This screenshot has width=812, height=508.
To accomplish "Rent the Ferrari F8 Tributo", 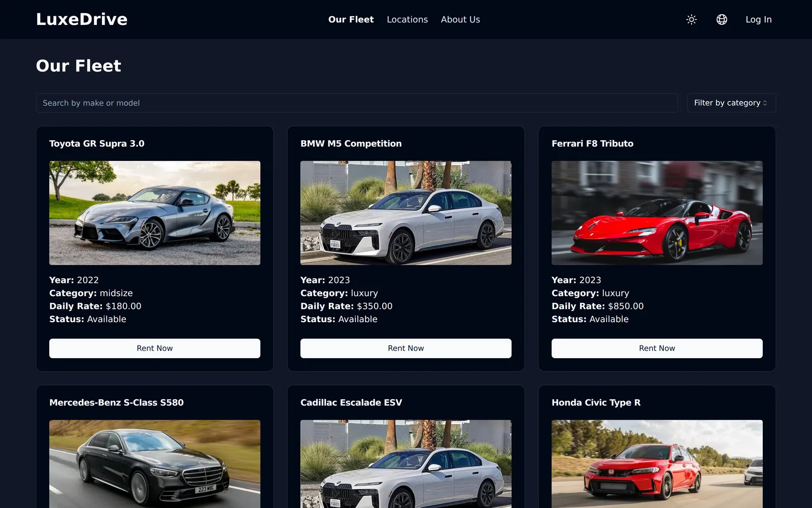I will tap(657, 348).
